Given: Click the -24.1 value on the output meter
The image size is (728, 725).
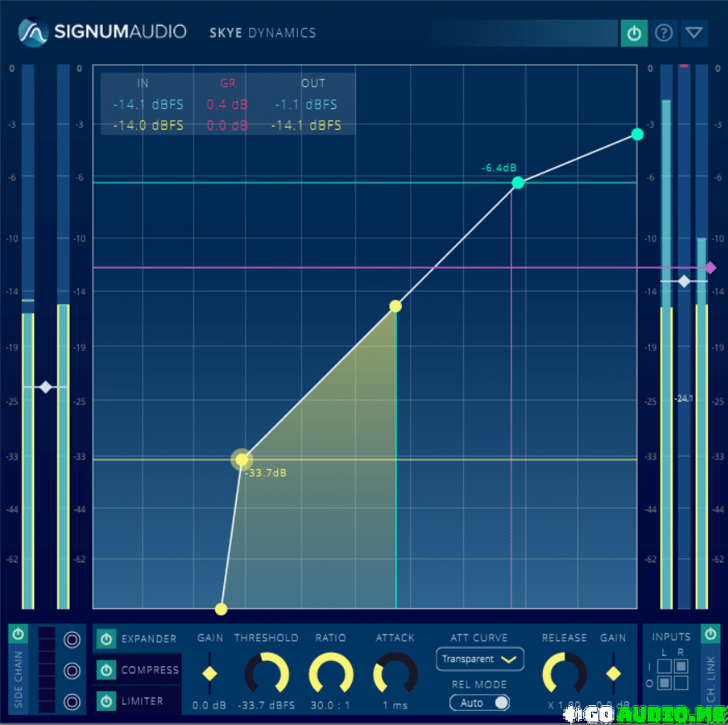Looking at the screenshot, I should point(683,399).
